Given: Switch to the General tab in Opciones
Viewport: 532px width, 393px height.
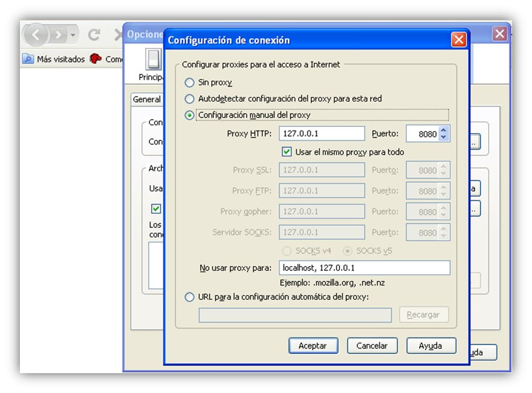Looking at the screenshot, I should [147, 99].
